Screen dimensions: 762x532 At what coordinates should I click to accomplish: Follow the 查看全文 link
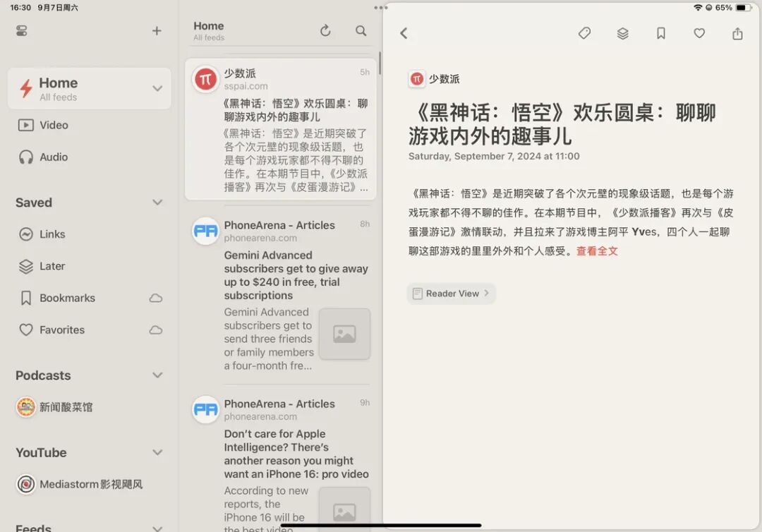click(597, 251)
